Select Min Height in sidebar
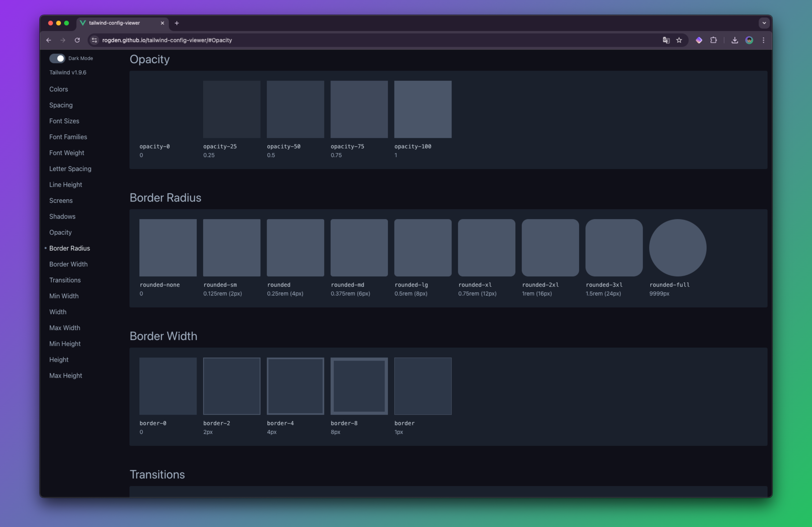Screen dimensions: 812x527 coord(65,344)
